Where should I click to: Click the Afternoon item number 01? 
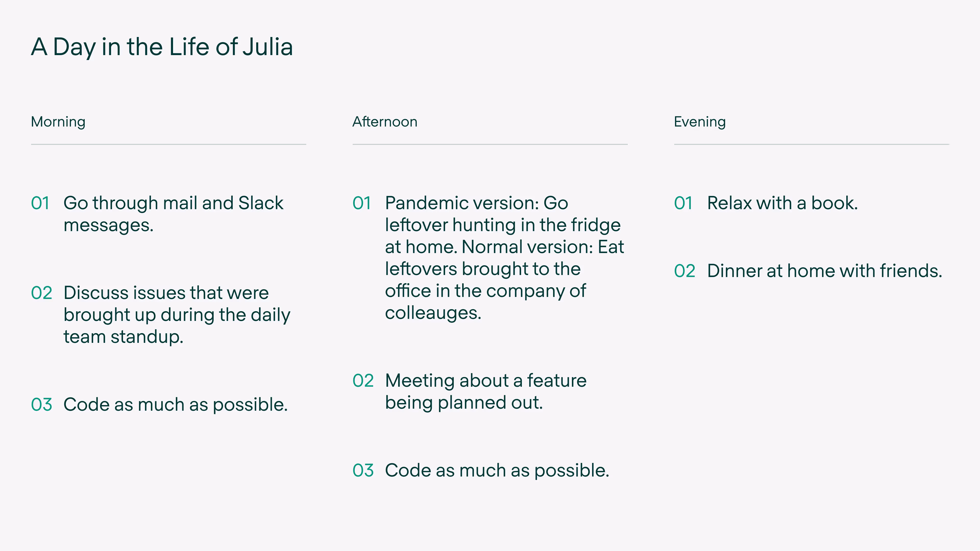(x=361, y=203)
